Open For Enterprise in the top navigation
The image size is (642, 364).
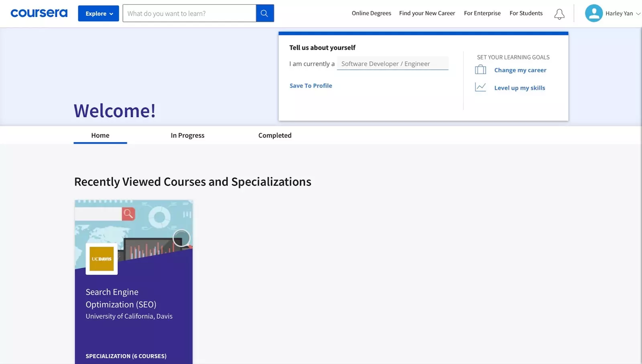pos(482,13)
